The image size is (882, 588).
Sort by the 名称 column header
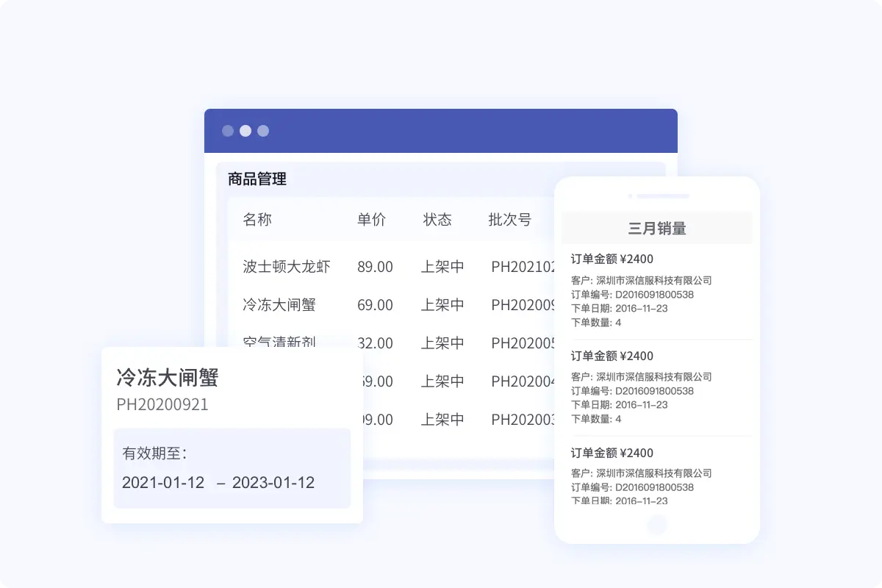(257, 219)
